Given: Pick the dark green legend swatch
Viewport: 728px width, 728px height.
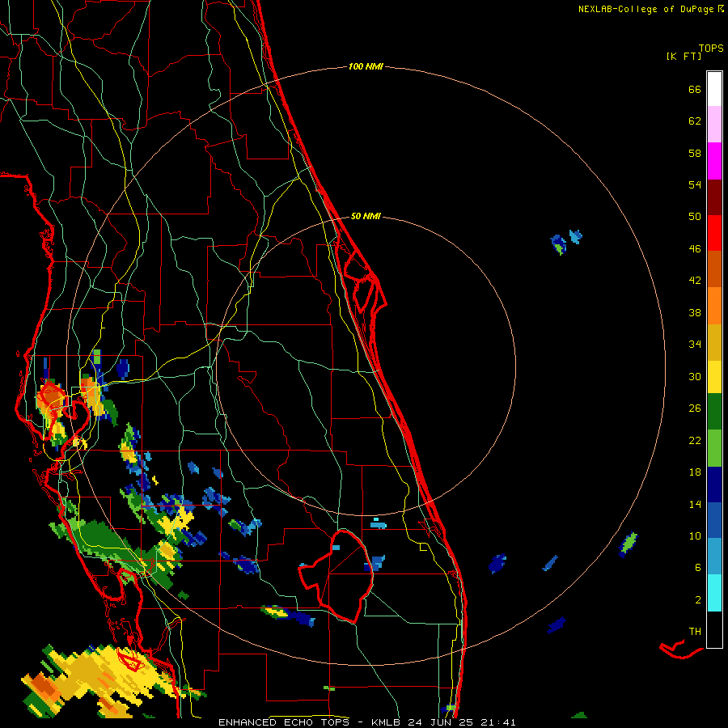Looking at the screenshot, I should 714,412.
